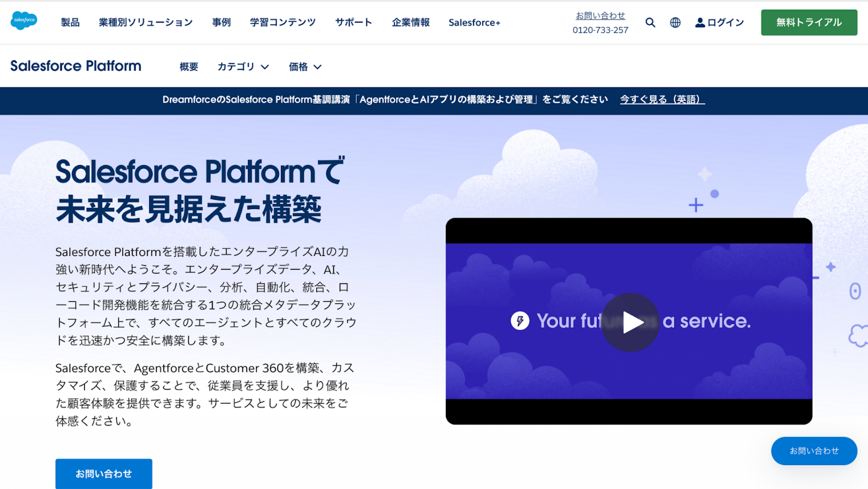Click the phone number 0120-733-257

click(600, 30)
